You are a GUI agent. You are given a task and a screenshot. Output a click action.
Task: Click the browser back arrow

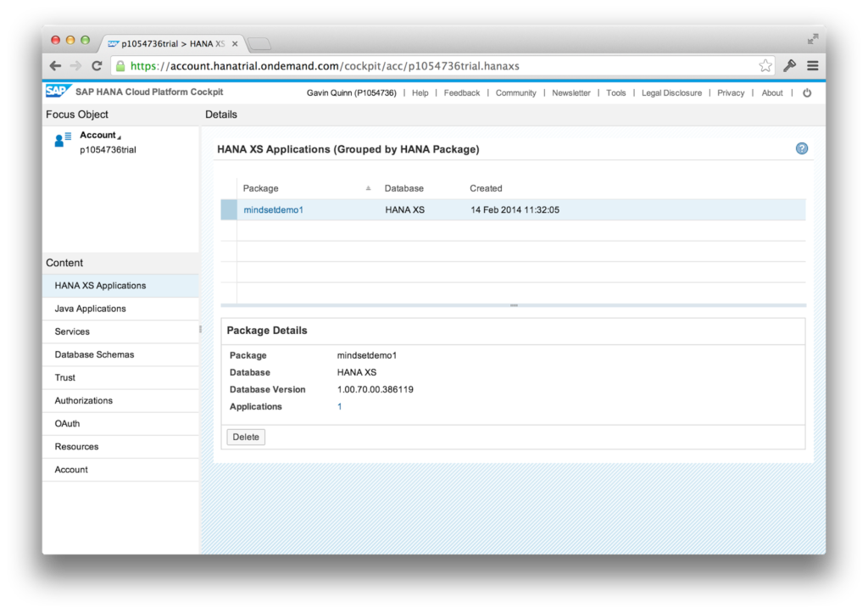point(55,66)
